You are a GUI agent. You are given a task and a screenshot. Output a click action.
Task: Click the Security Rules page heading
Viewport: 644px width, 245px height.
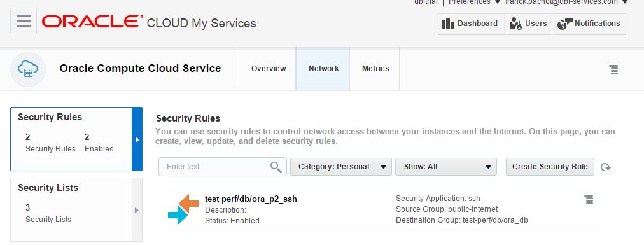[x=188, y=118]
